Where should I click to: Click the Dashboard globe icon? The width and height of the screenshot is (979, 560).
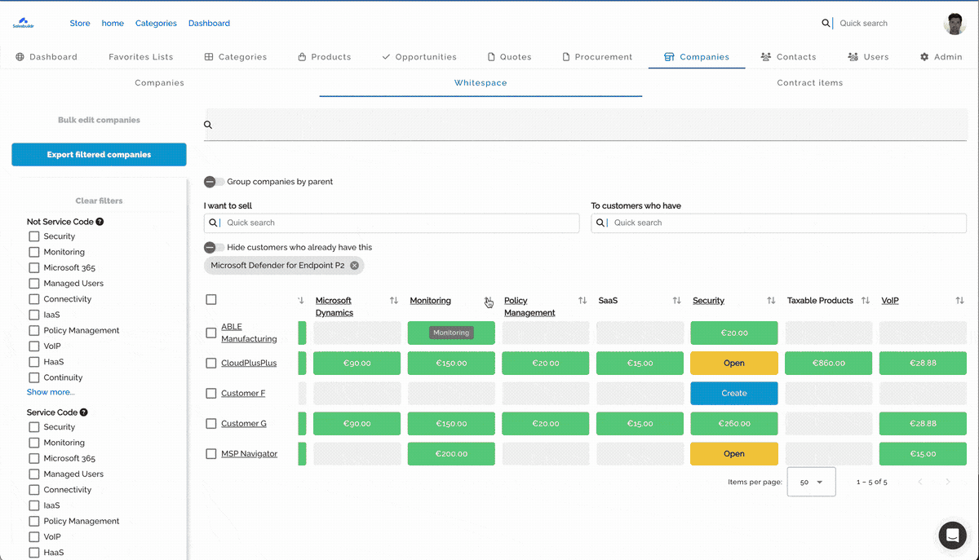[x=20, y=57]
